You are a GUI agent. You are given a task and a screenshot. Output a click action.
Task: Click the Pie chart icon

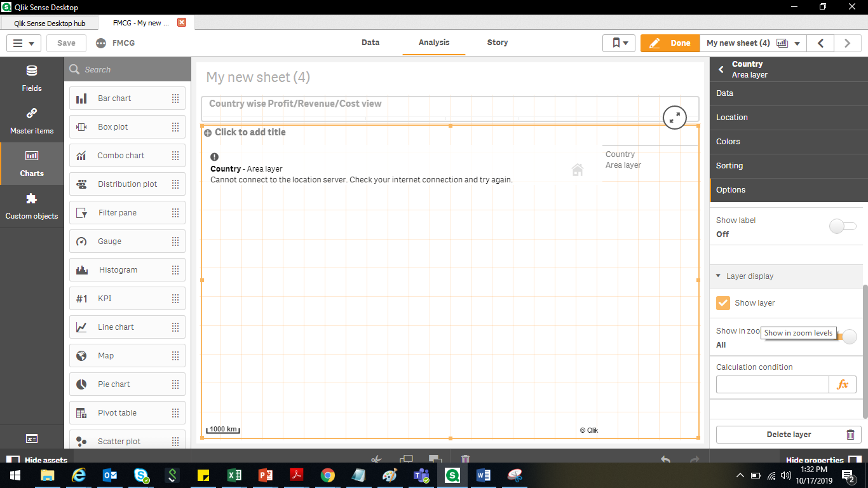pyautogui.click(x=81, y=384)
